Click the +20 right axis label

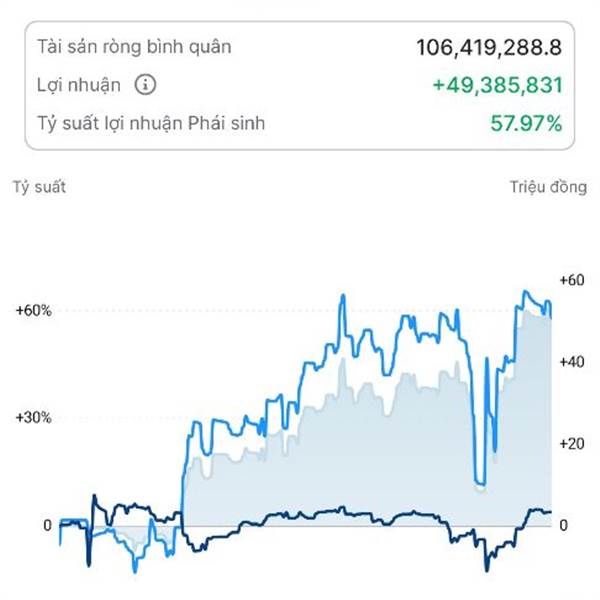(571, 443)
